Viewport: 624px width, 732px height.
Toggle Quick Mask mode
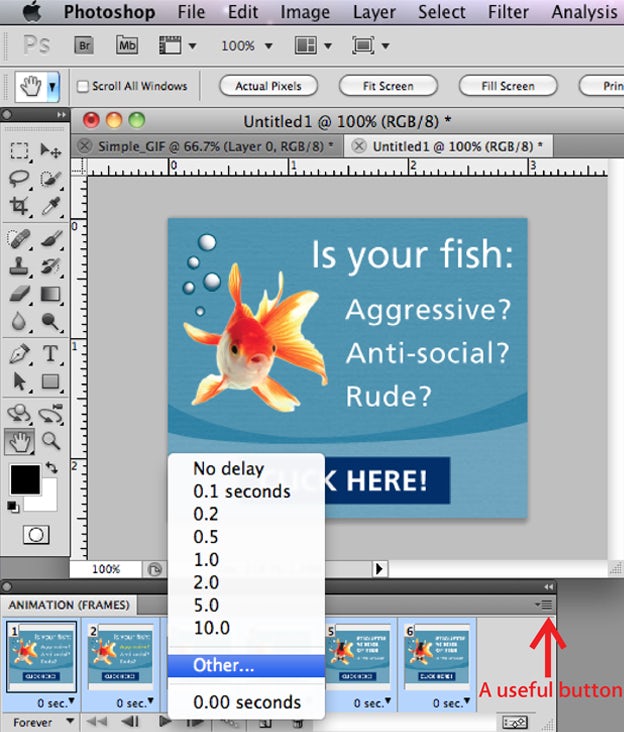tap(33, 534)
